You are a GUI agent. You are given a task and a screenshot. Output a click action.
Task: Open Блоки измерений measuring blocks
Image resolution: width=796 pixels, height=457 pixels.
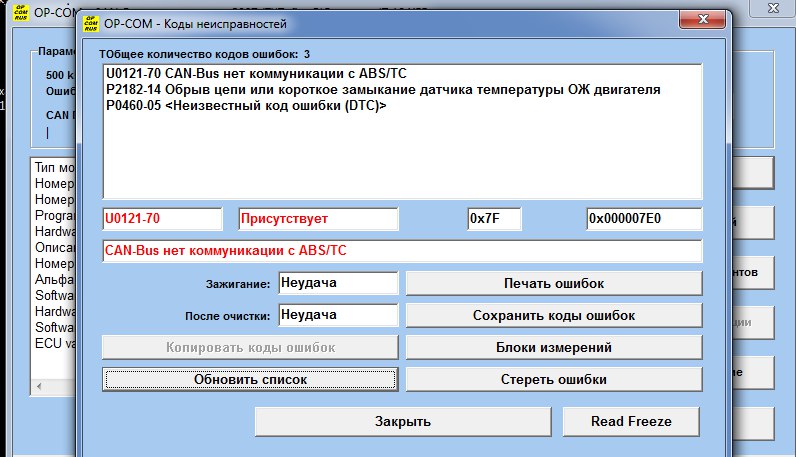(x=553, y=348)
